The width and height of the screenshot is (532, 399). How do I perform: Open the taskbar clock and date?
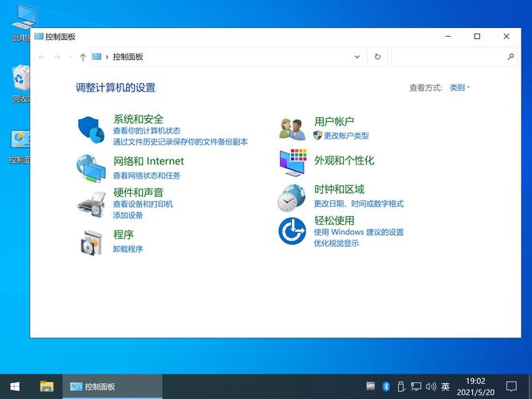pyautogui.click(x=475, y=386)
